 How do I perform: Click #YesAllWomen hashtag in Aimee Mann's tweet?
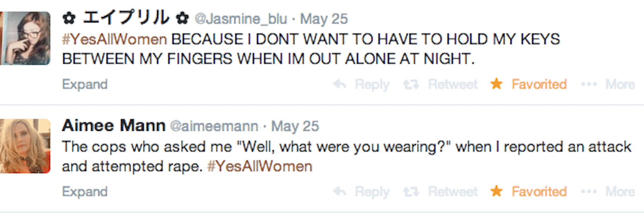(x=260, y=166)
